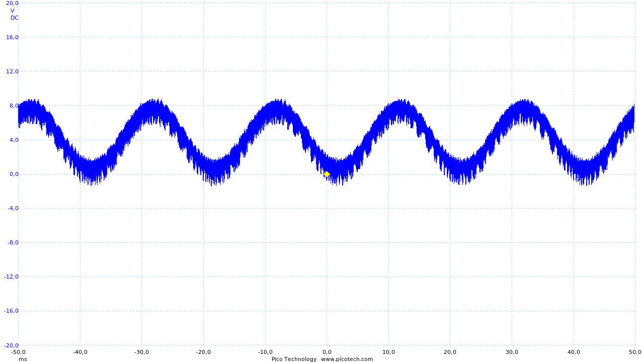Screen dimensions: 644x362
Task: Click the ms time unit label
Action: tap(23, 359)
